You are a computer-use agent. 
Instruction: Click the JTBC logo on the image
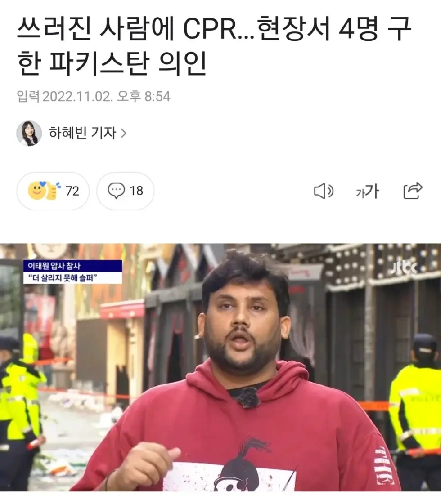click(405, 268)
